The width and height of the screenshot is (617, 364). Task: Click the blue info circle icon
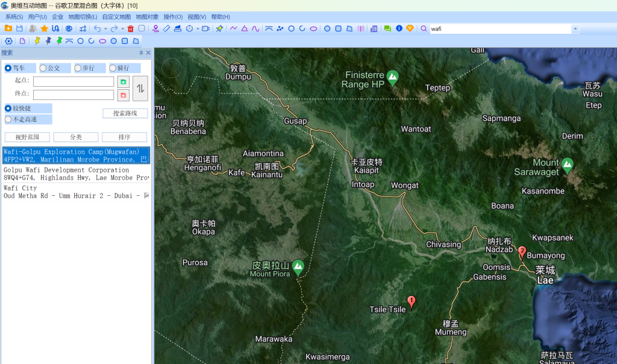pos(399,28)
